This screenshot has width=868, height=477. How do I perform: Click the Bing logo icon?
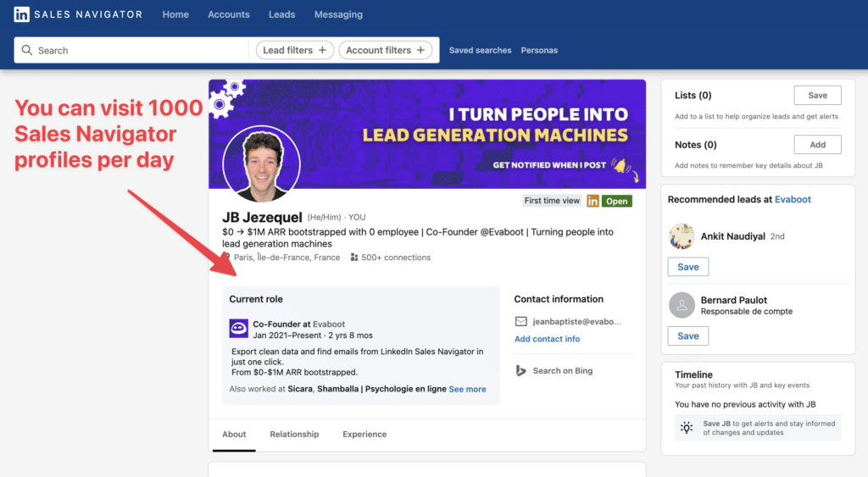[x=520, y=371]
